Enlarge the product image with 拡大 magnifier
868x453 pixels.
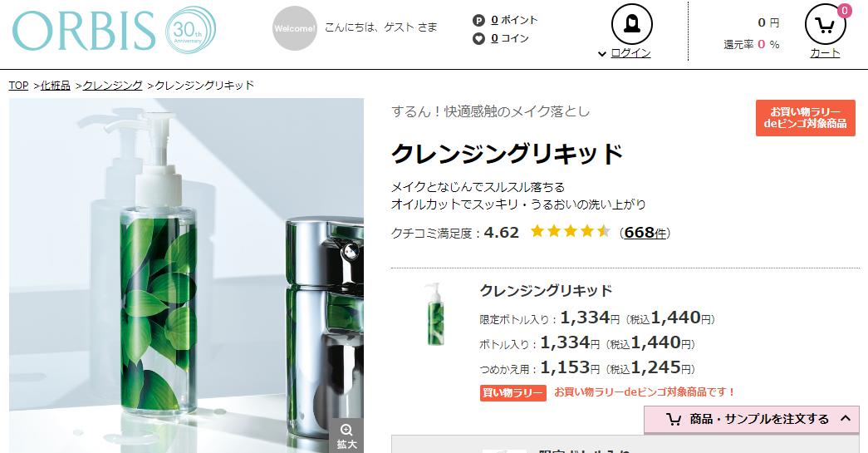pyautogui.click(x=346, y=436)
